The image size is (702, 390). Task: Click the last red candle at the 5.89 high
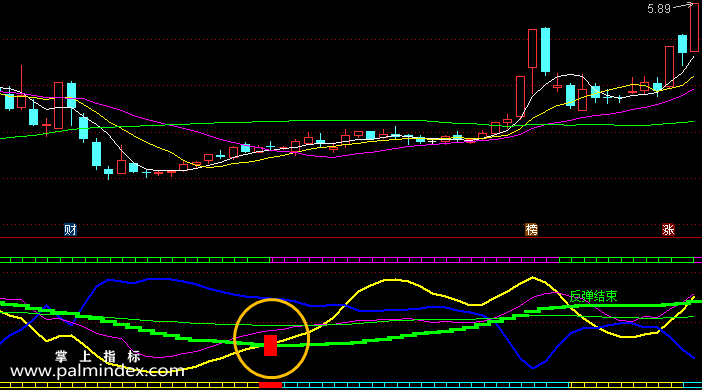694,28
